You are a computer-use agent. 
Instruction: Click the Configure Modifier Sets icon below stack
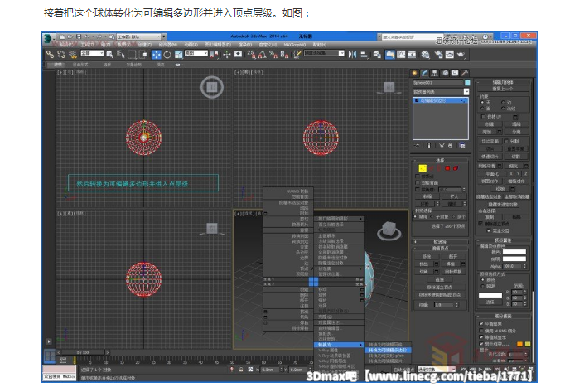click(462, 145)
